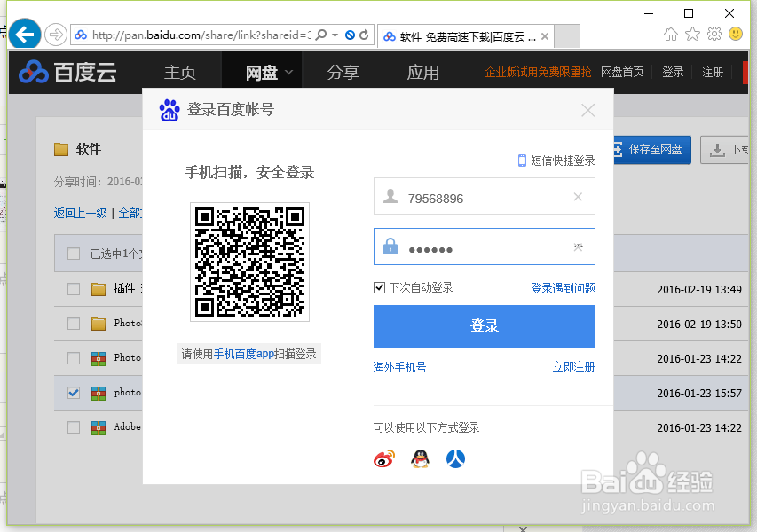Toggle the 下次自动登录 checkbox
757x532 pixels.
(x=380, y=288)
